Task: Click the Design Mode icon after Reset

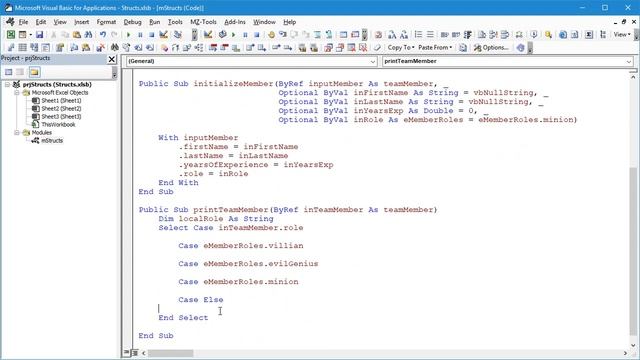Action: [164, 35]
